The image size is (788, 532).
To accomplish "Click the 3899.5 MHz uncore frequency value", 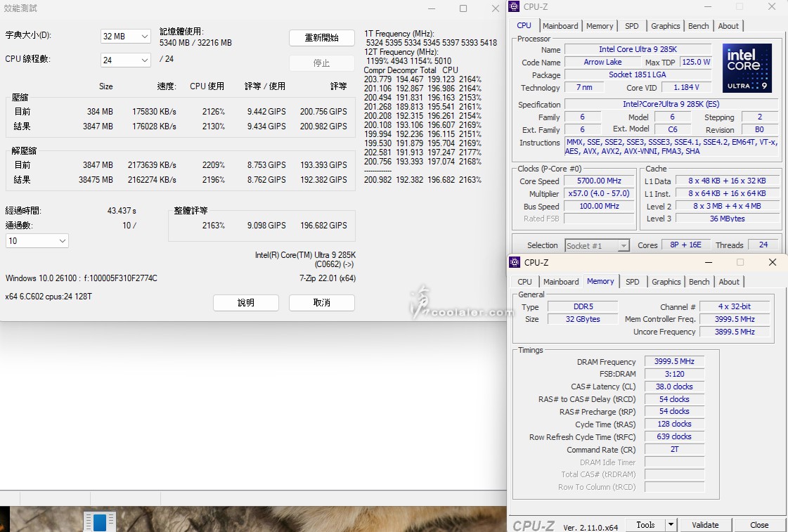I will pyautogui.click(x=735, y=332).
